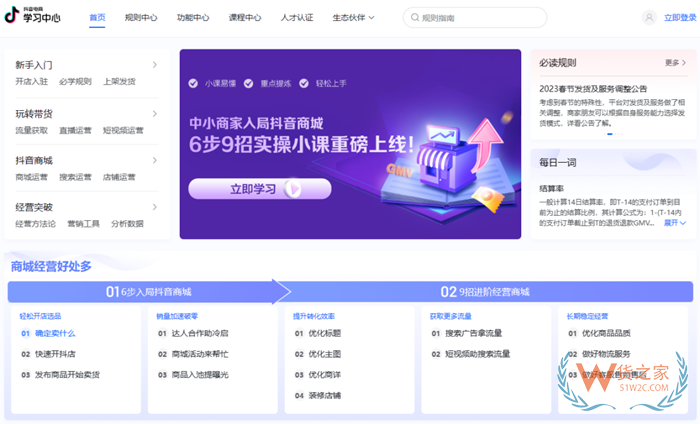Image resolution: width=700 pixels, height=424 pixels.
Task: Click the 重点提炼 checkmark icon
Action: 249,83
